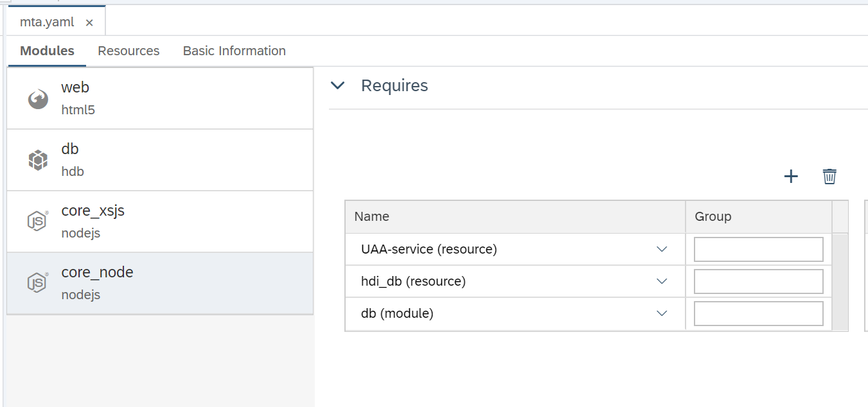Click the hdb type label
Screen dimensions: 868x407
(73, 171)
